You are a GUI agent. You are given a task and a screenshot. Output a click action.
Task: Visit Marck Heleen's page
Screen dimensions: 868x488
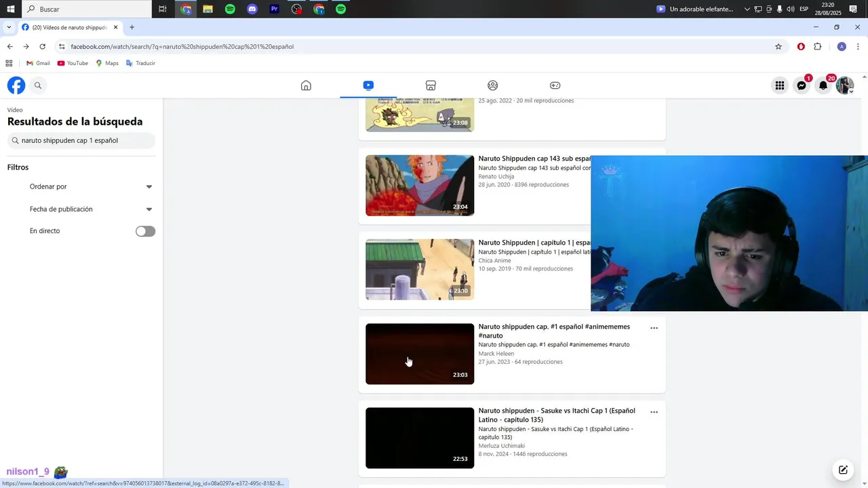496,353
